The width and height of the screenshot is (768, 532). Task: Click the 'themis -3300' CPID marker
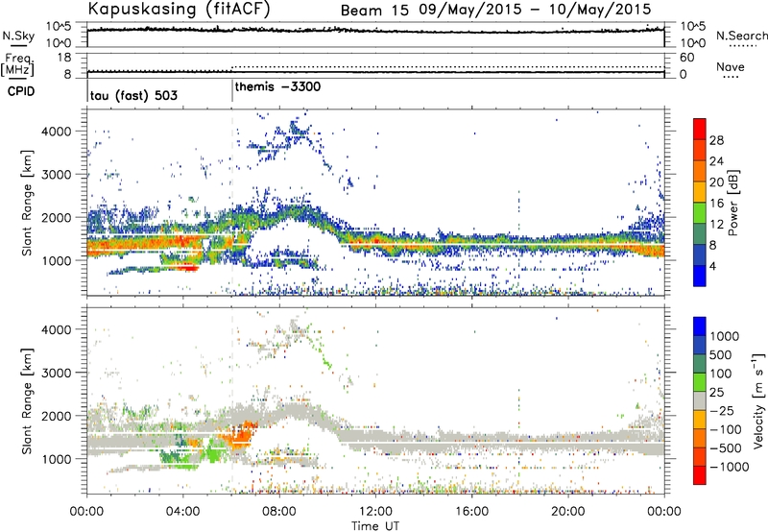click(x=277, y=86)
